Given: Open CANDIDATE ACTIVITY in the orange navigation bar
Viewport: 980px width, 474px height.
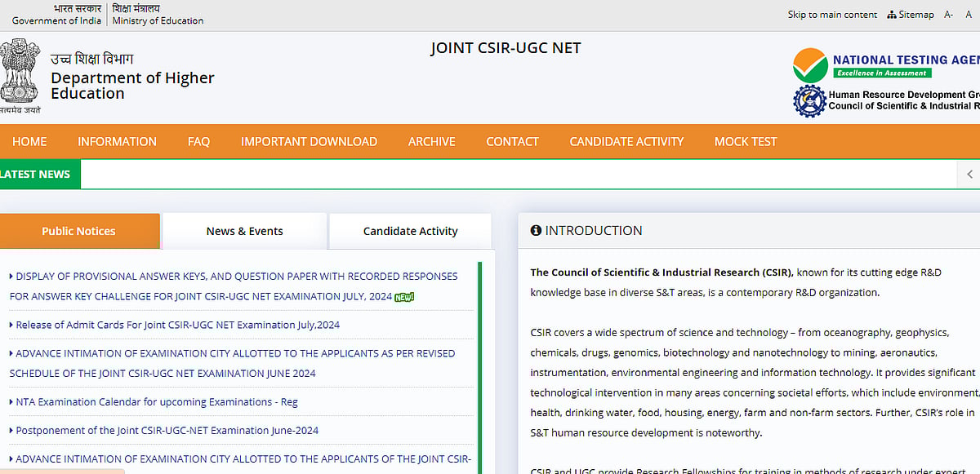Looking at the screenshot, I should click(x=626, y=141).
